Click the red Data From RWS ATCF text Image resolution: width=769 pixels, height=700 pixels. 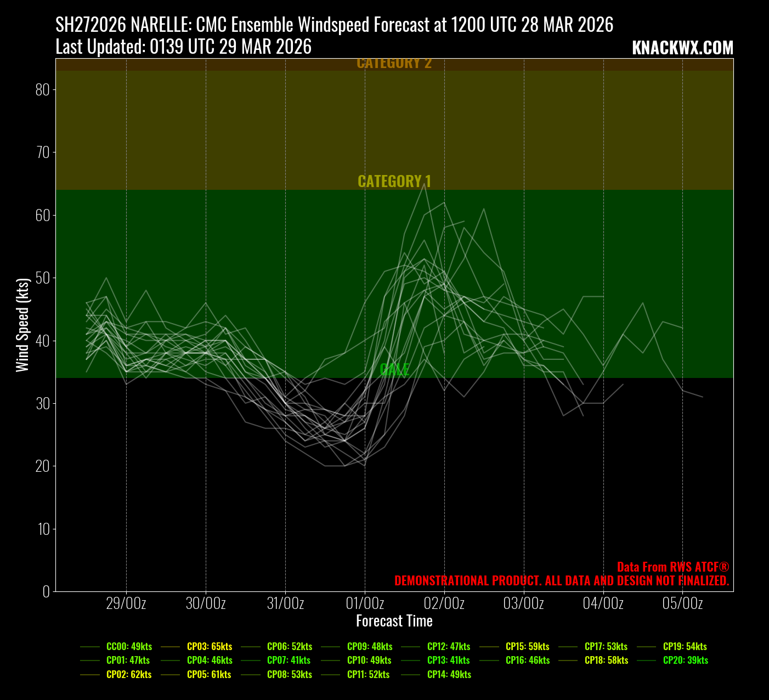tap(673, 567)
